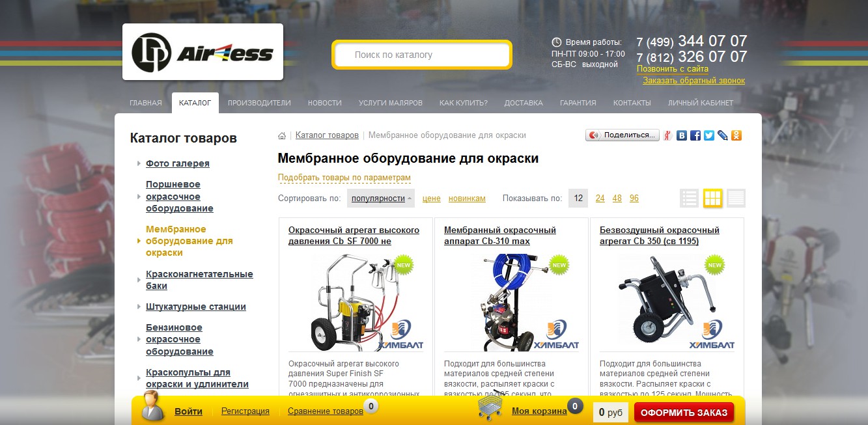Switch to list view with thumbnails
Image resolution: width=868 pixels, height=425 pixels.
[690, 198]
